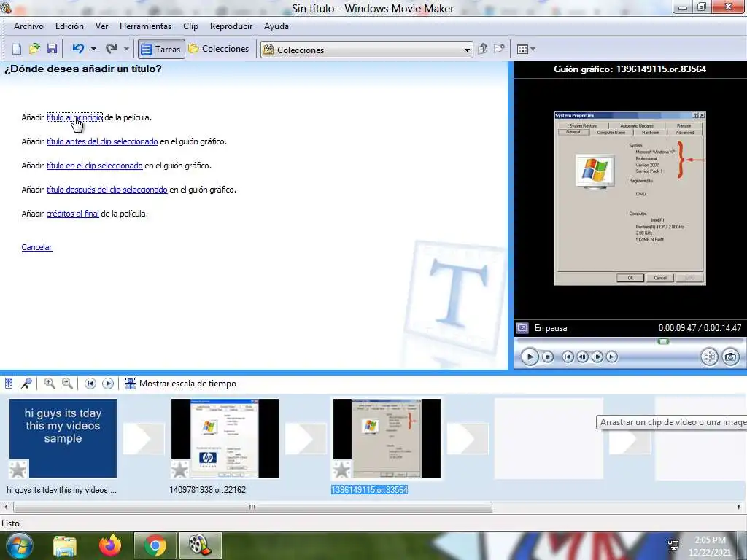Select the 1396149115.or.83564 clip thumbnail

tap(387, 438)
